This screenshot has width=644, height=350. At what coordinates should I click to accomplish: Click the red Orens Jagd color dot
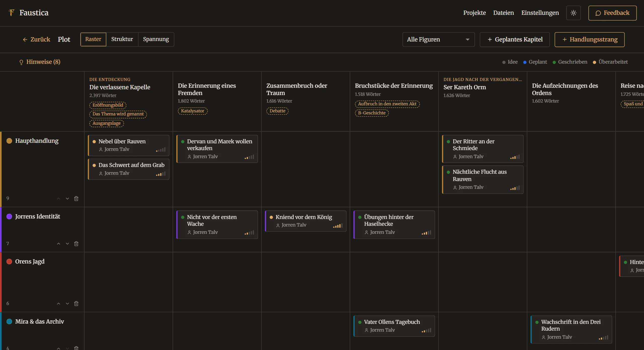coord(9,261)
